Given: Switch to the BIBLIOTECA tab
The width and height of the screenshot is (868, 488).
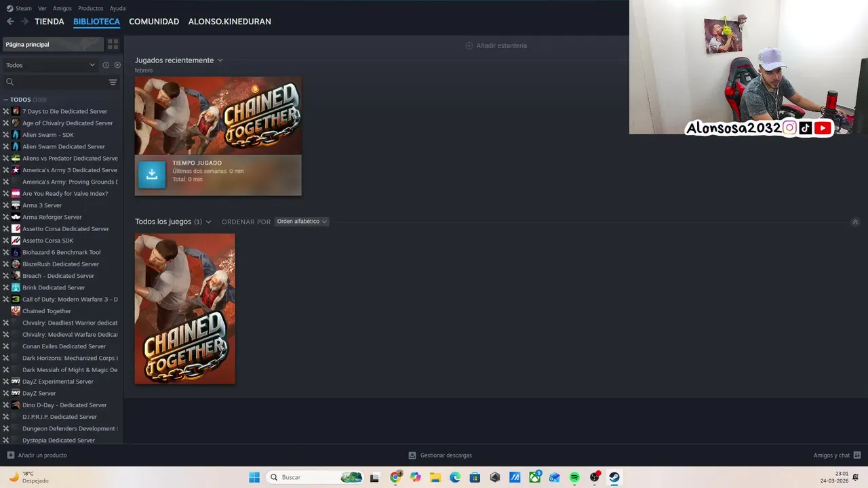Looking at the screenshot, I should 96,22.
